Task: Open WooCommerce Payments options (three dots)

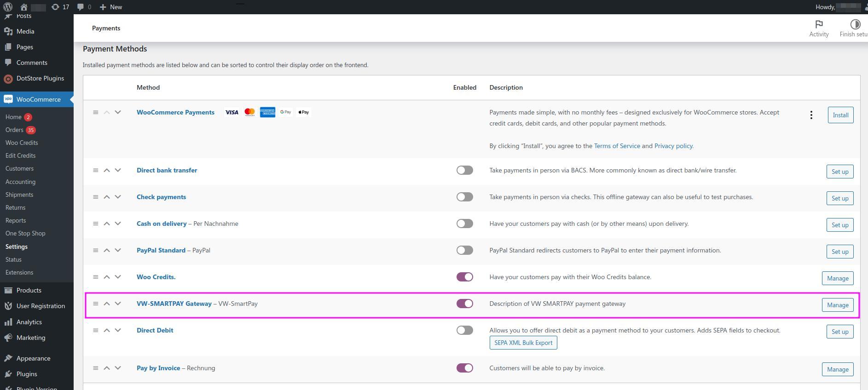Action: [x=811, y=115]
